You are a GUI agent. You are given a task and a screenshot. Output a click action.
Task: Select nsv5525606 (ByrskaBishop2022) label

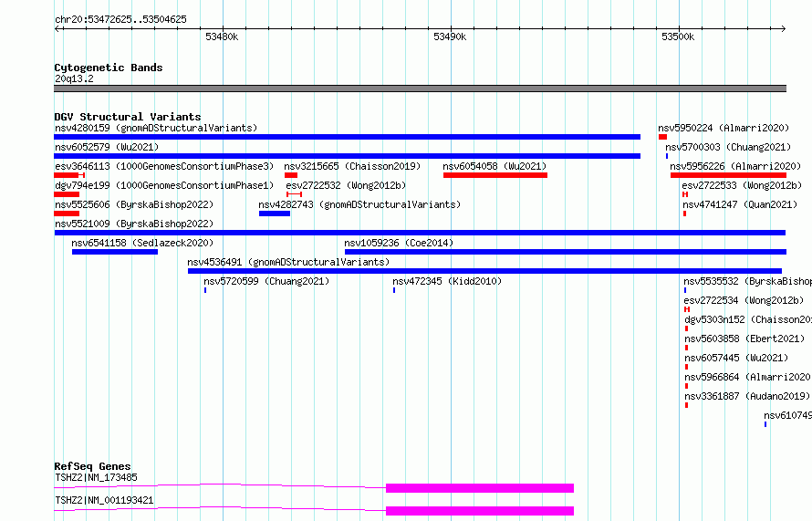coord(134,204)
